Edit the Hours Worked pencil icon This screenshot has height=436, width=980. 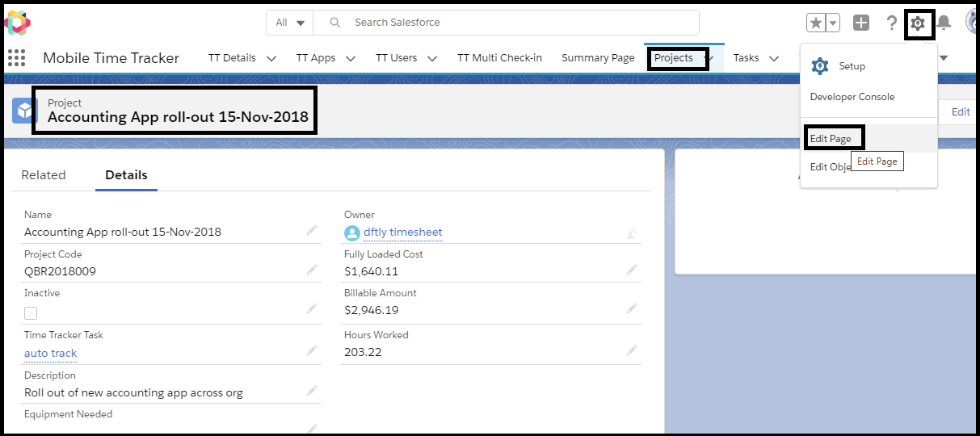[x=632, y=350]
